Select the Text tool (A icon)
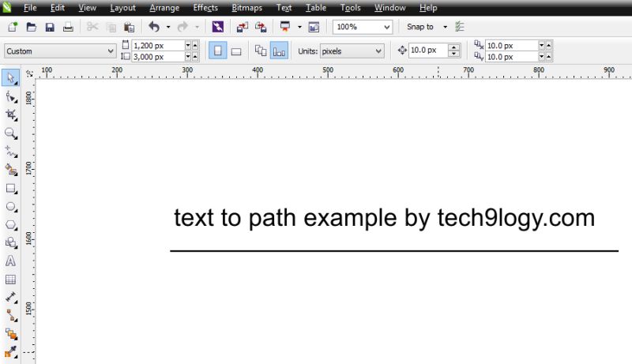The image size is (632, 364). pyautogui.click(x=11, y=261)
